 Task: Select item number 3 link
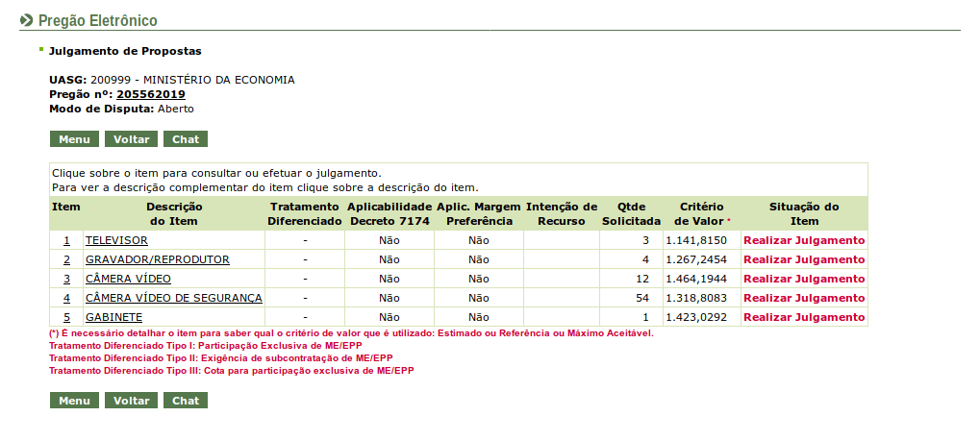(x=66, y=279)
